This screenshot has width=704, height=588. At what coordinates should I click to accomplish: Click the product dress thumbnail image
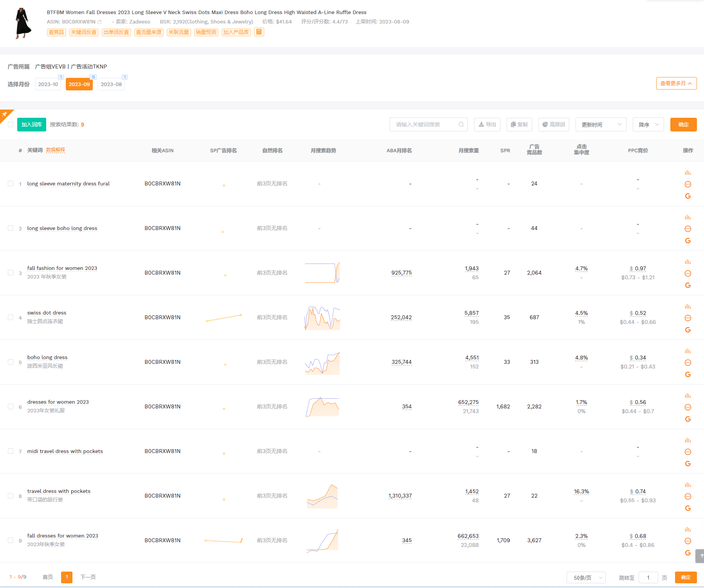(23, 23)
